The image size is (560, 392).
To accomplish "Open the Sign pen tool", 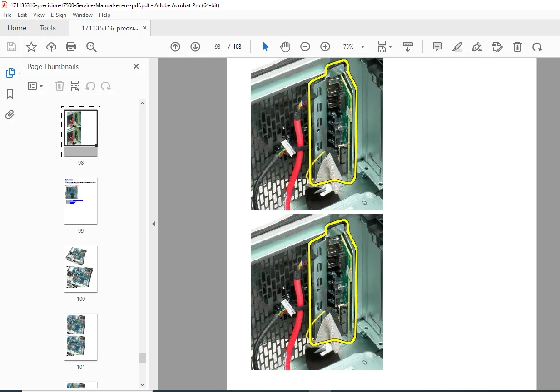I will pyautogui.click(x=477, y=47).
